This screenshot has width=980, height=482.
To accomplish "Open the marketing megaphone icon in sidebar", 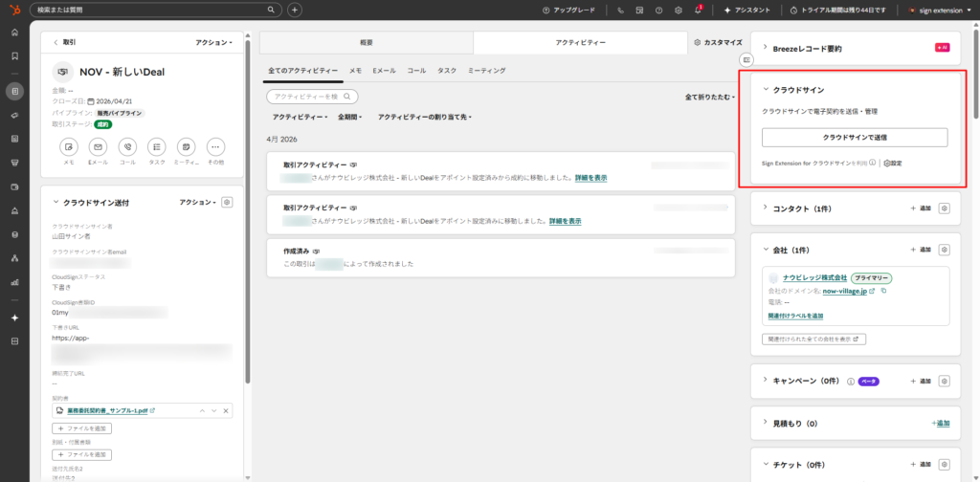I will click(14, 115).
